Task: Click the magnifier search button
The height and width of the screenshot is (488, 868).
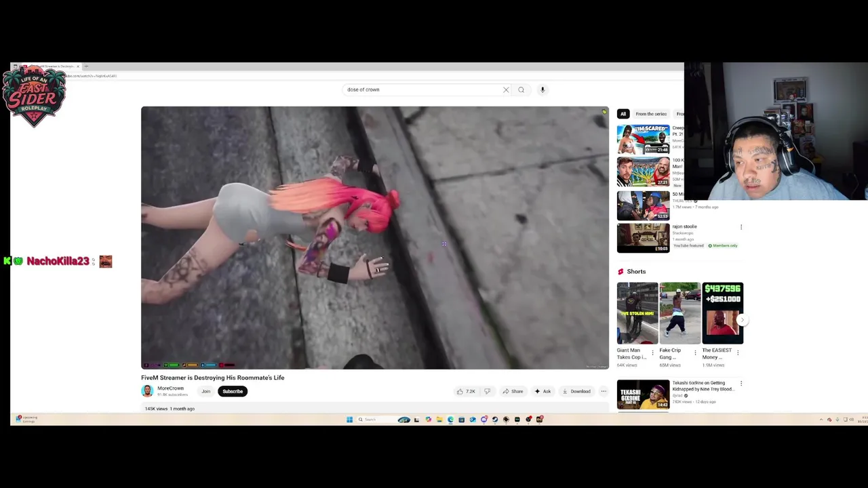Action: [x=521, y=89]
